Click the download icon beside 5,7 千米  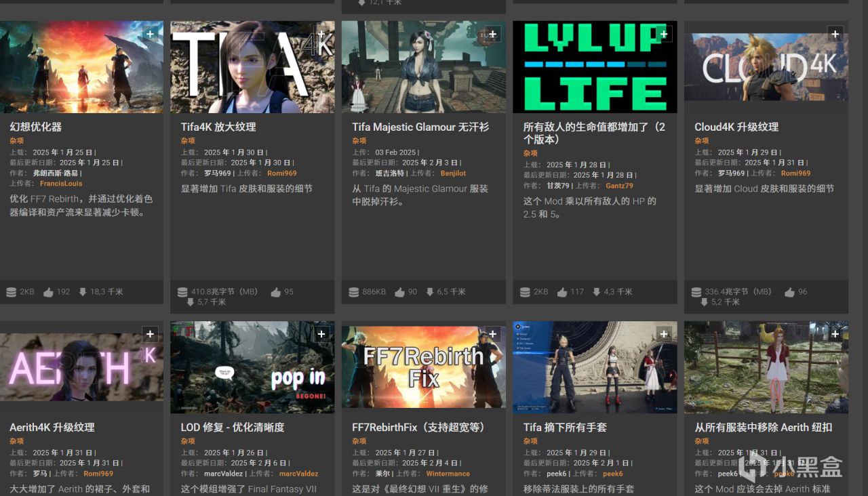pyautogui.click(x=191, y=302)
